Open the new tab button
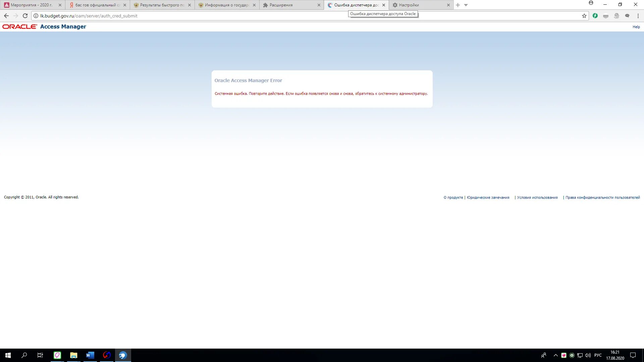The height and width of the screenshot is (362, 644). tap(458, 5)
